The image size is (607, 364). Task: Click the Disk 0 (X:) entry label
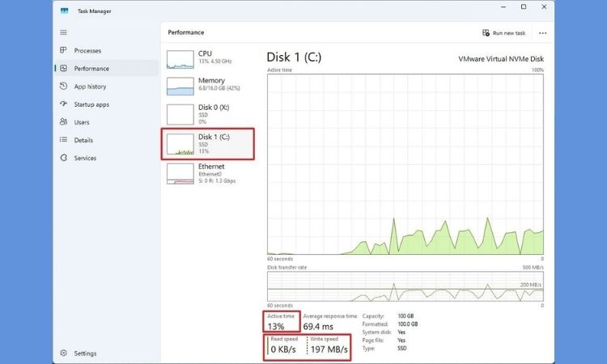[x=214, y=107]
